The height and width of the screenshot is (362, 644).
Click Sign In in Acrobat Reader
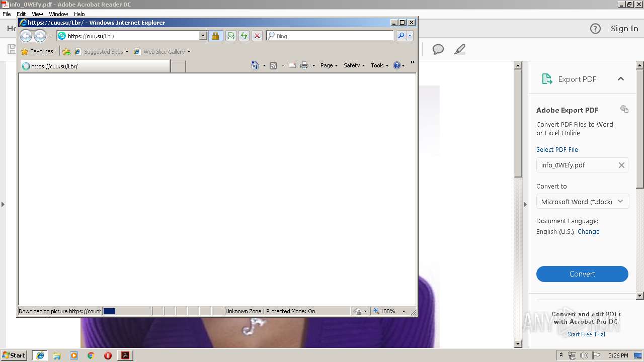pos(624,29)
